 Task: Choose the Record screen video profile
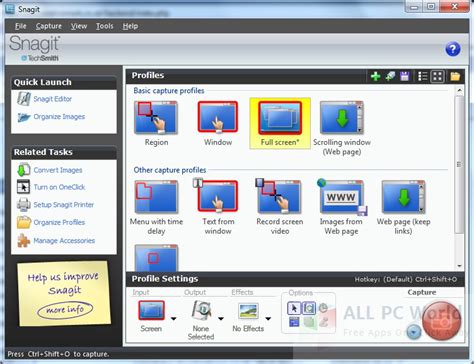pos(280,207)
